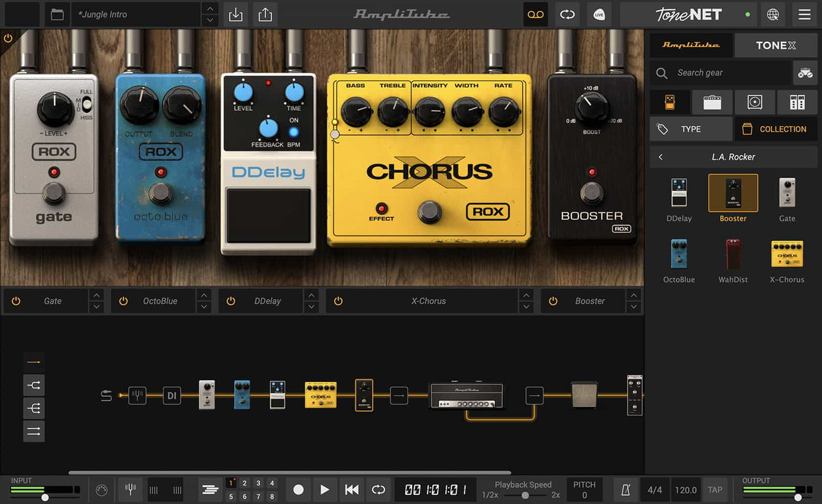Screen dimensions: 822x504
Task: Select track 8 in the recorder
Action: 272,497
